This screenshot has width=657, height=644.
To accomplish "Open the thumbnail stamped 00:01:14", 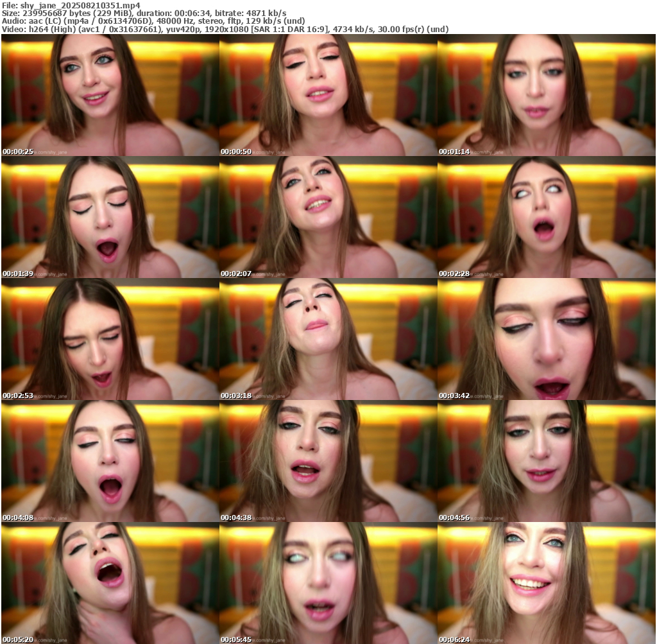I will point(546,95).
